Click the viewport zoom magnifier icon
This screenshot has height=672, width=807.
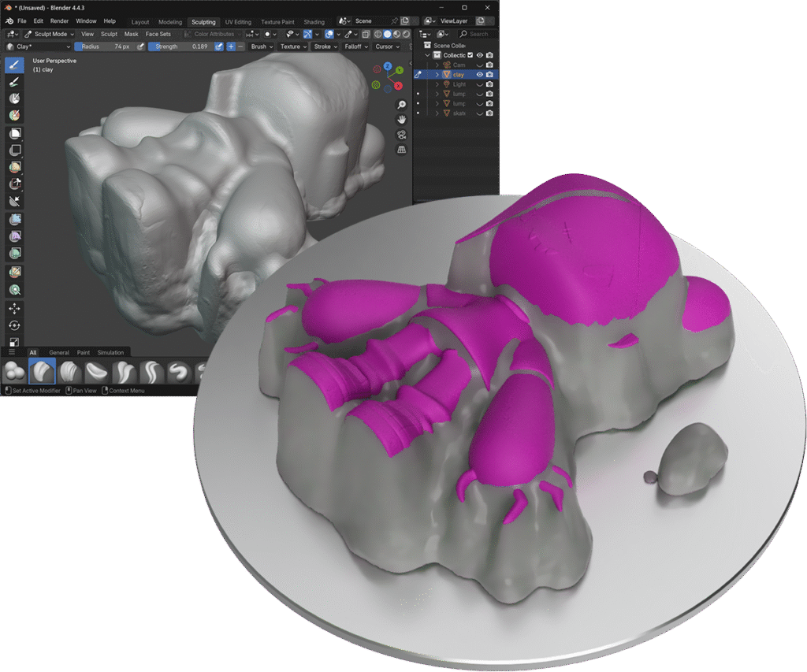(401, 105)
